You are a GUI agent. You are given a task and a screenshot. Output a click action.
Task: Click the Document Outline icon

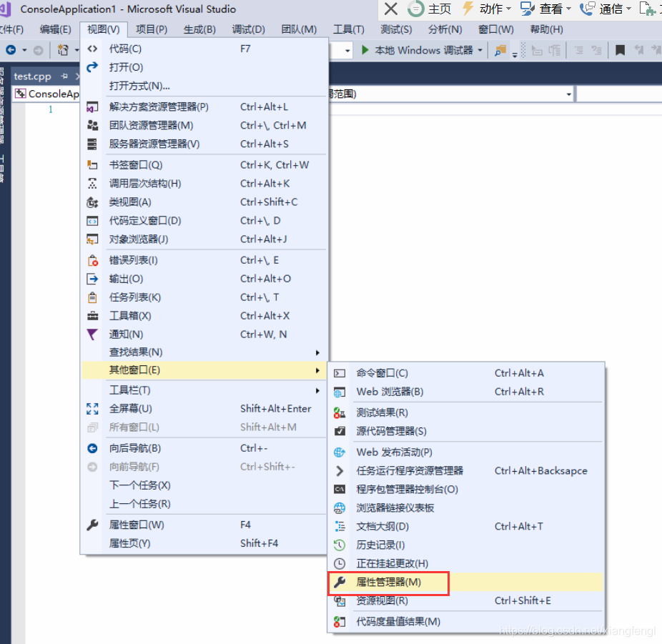tap(340, 526)
